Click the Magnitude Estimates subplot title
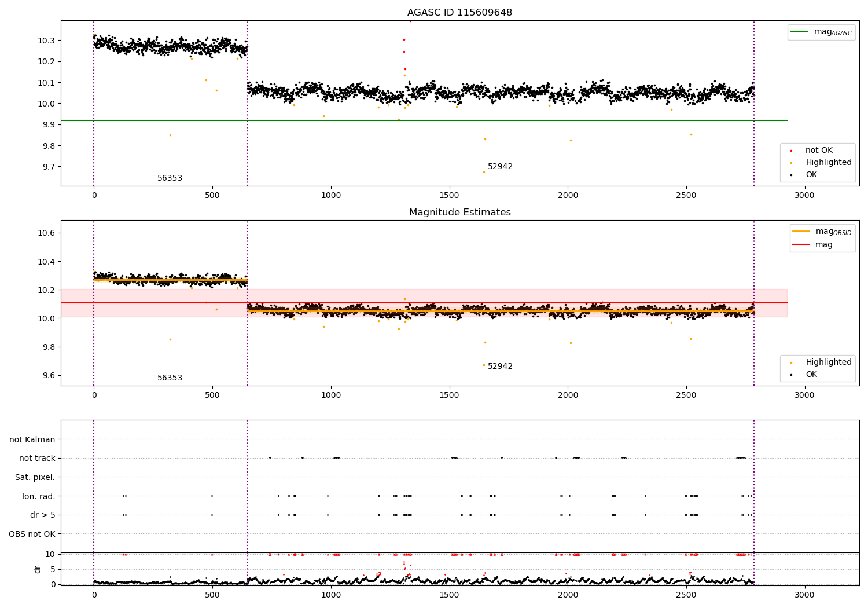This screenshot has height=608, width=868. coord(459,213)
